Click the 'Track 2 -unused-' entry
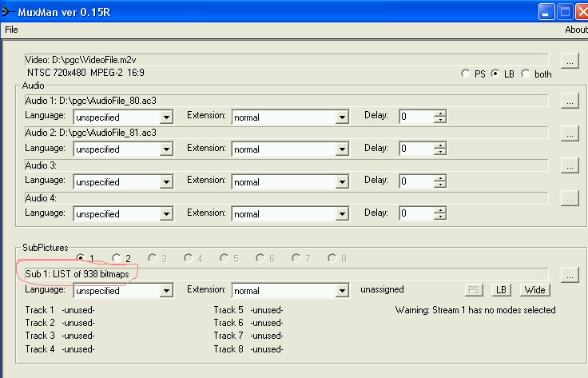The height and width of the screenshot is (378, 588). [60, 323]
